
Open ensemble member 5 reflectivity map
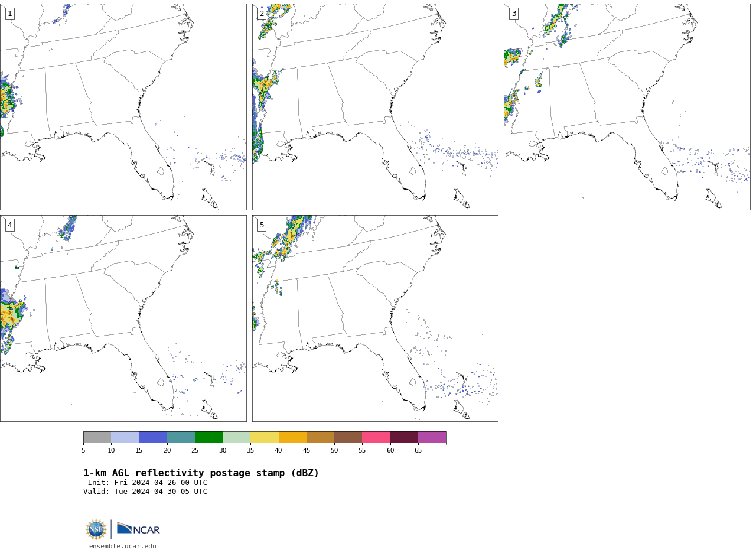pyautogui.click(x=375, y=318)
